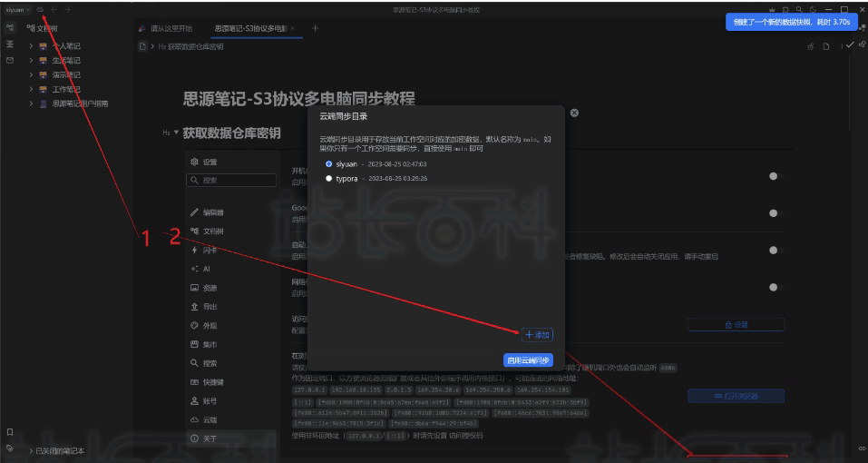The width and height of the screenshot is (868, 463).
Task: Expand the 演示笔记 notebook
Action: click(x=32, y=74)
